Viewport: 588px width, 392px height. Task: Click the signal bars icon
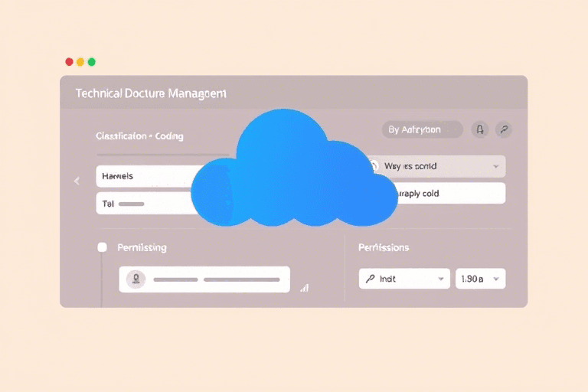pos(305,287)
